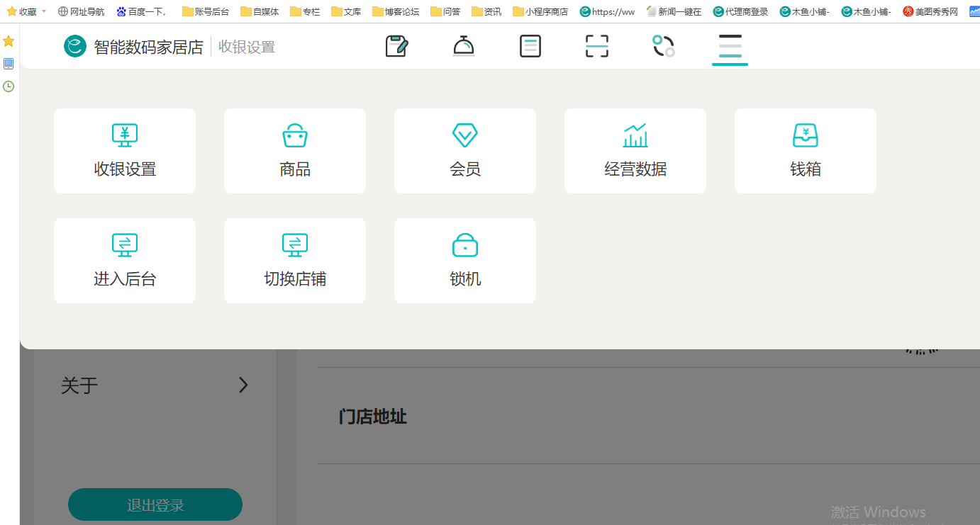Click the store logo in header
Screen dimensions: 980x525
pyautogui.click(x=74, y=46)
